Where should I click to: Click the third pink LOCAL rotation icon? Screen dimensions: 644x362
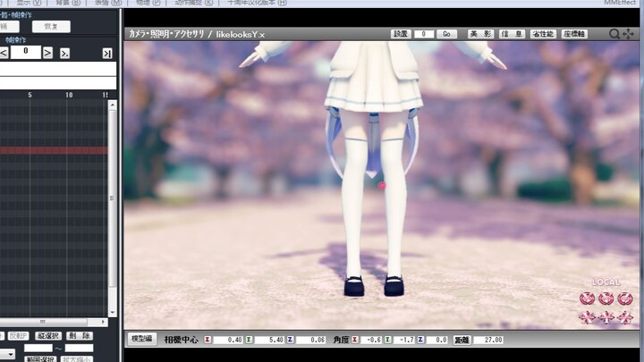tap(624, 299)
